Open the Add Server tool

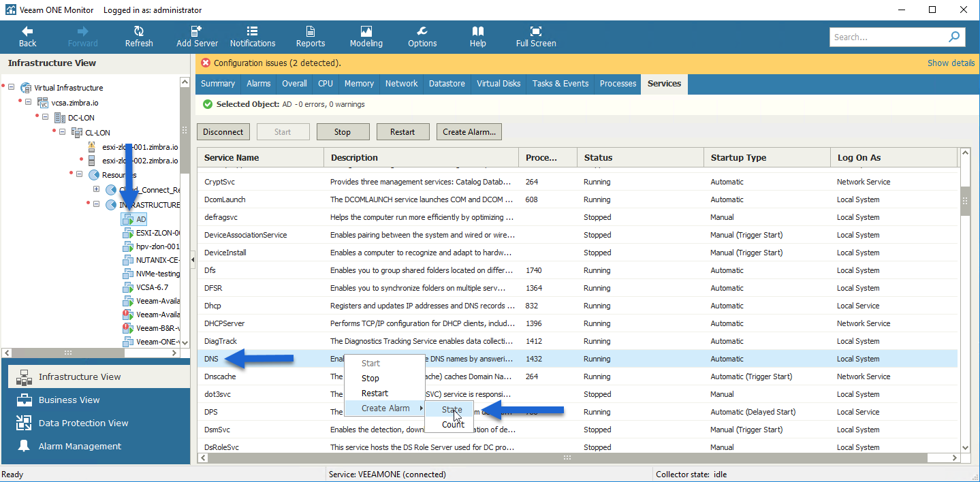point(197,31)
